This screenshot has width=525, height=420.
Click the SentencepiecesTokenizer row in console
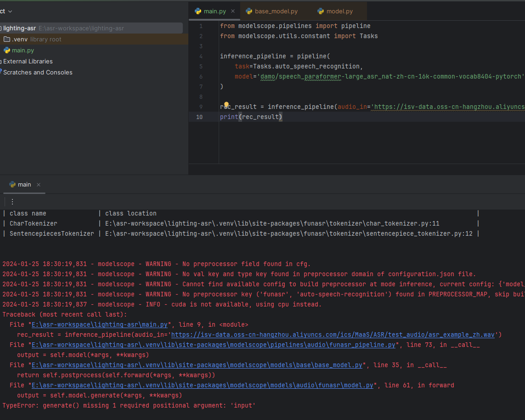(241, 233)
